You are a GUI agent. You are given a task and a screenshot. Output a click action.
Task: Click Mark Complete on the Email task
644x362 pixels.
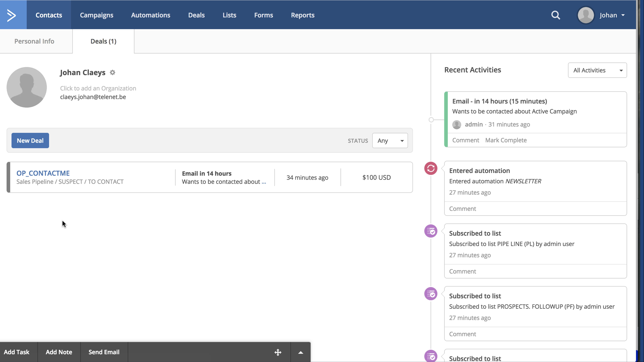click(x=506, y=140)
